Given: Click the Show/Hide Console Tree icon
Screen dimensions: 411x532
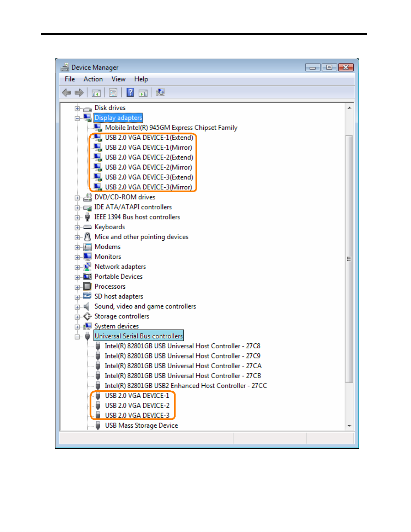Looking at the screenshot, I should click(96, 93).
